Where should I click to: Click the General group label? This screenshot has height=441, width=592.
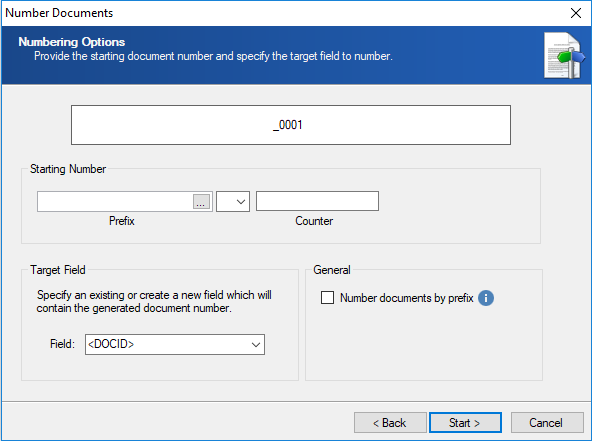(x=332, y=270)
